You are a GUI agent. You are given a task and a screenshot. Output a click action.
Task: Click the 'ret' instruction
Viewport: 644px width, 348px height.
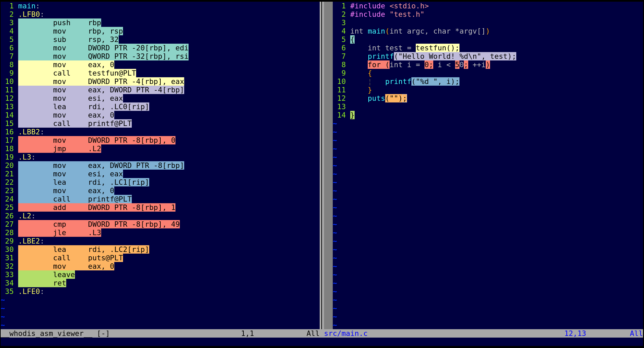(x=59, y=283)
